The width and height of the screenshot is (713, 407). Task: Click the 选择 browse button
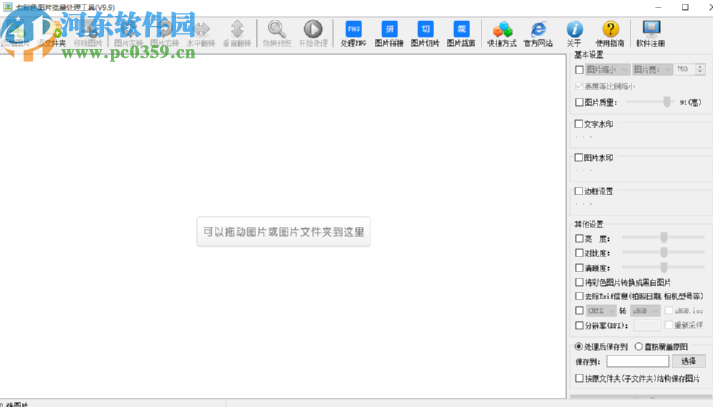coord(688,361)
